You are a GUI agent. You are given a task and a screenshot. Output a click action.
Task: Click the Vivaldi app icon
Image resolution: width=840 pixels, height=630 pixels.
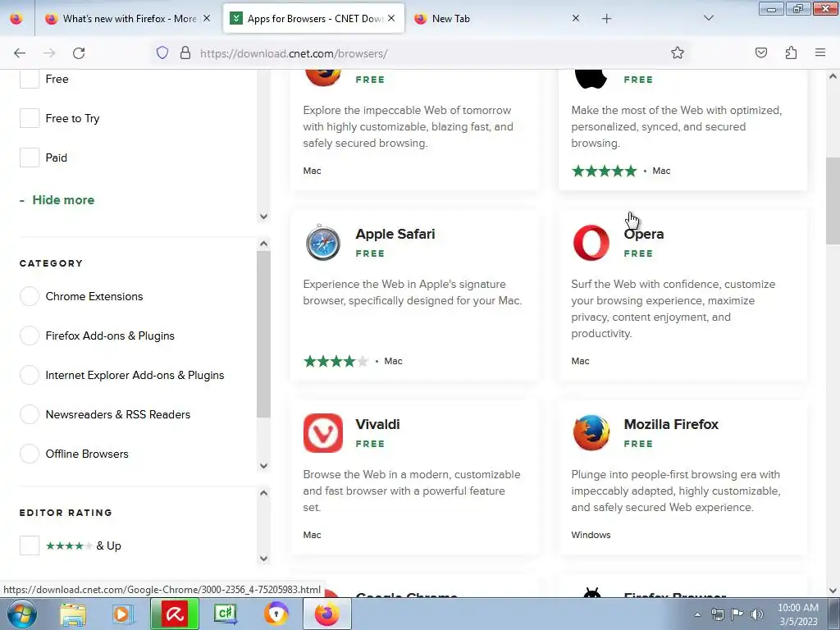pyautogui.click(x=323, y=433)
